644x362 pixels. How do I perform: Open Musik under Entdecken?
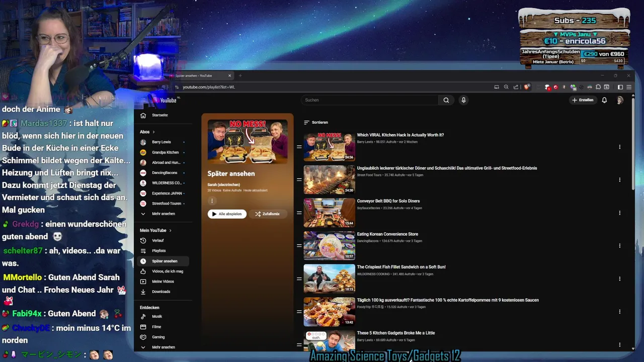click(x=164, y=316)
